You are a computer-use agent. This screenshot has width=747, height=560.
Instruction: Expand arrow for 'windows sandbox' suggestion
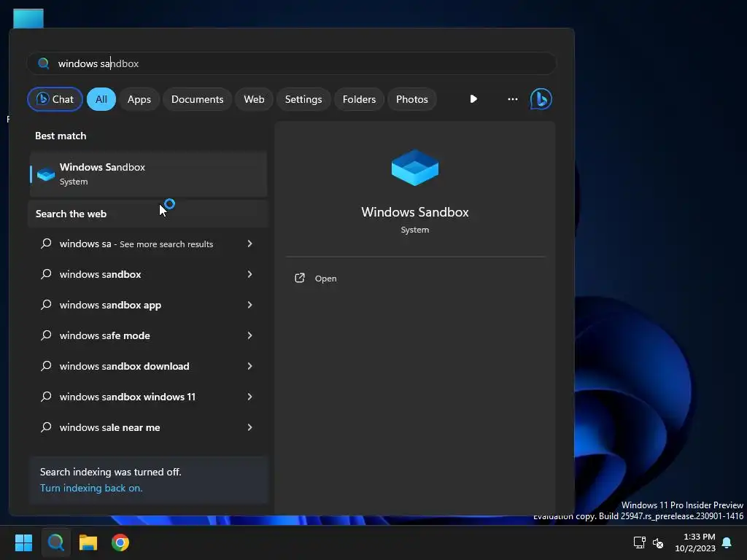249,274
